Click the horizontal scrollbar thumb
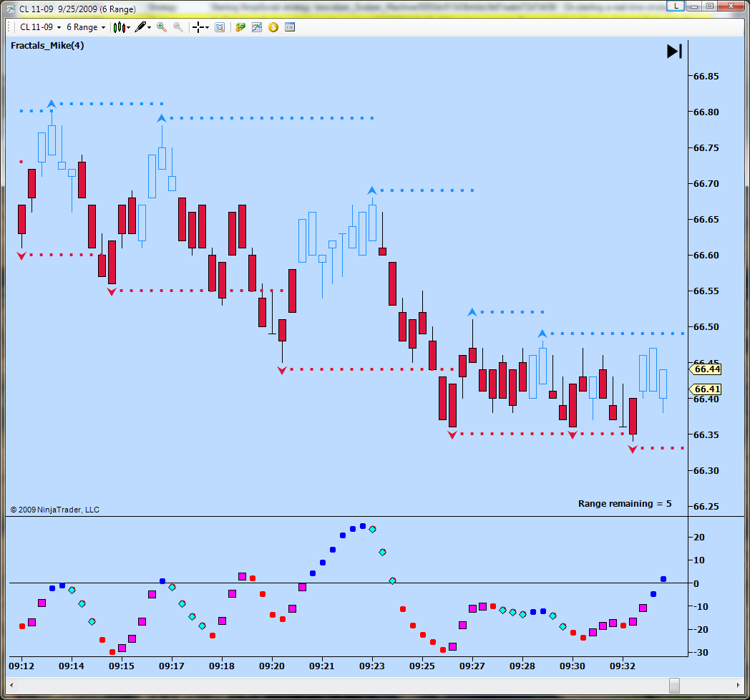Screen dimensions: 750x700 pyautogui.click(x=674, y=685)
